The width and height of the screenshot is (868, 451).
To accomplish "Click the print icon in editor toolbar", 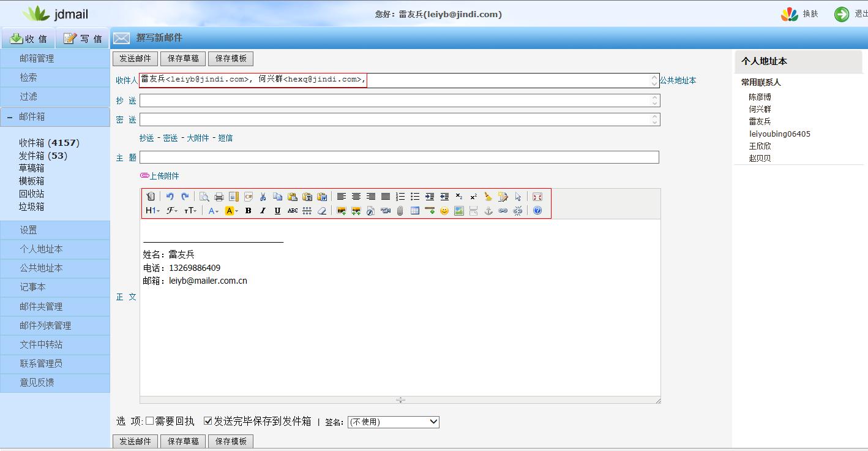I will tap(219, 197).
